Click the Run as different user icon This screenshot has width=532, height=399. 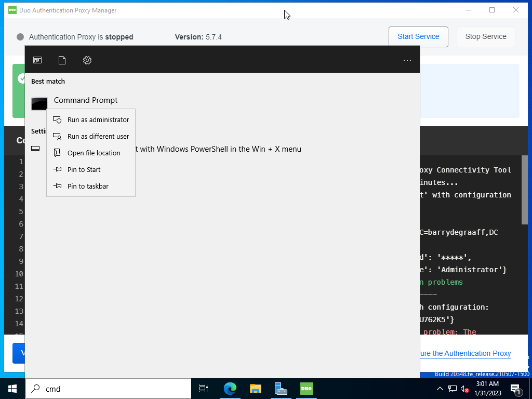click(x=57, y=137)
